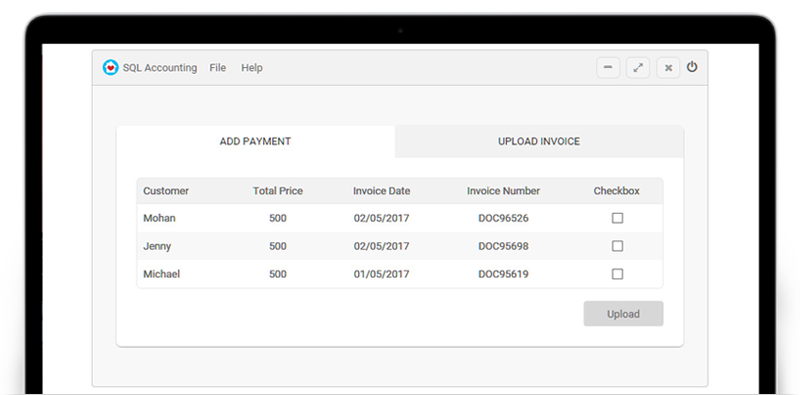Click the Checkbox column header
The image size is (800, 395).
pyautogui.click(x=616, y=191)
